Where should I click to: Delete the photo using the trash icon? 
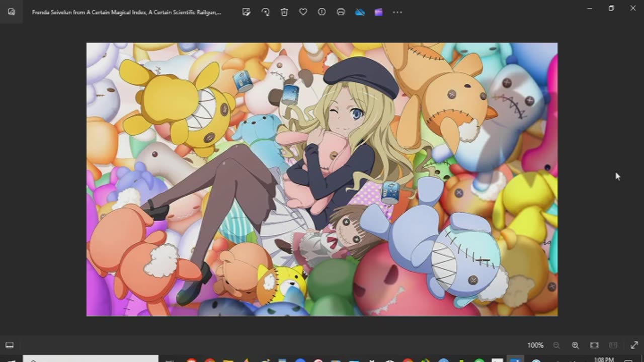[x=284, y=12]
